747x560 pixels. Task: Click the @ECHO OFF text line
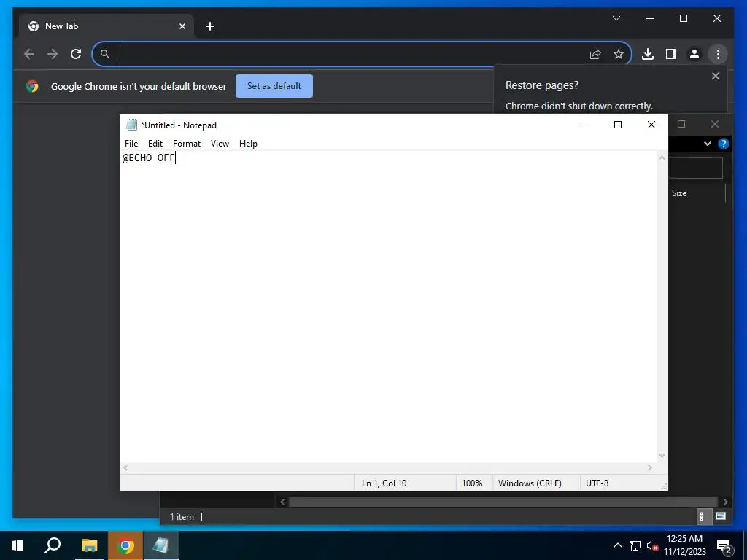[149, 157]
